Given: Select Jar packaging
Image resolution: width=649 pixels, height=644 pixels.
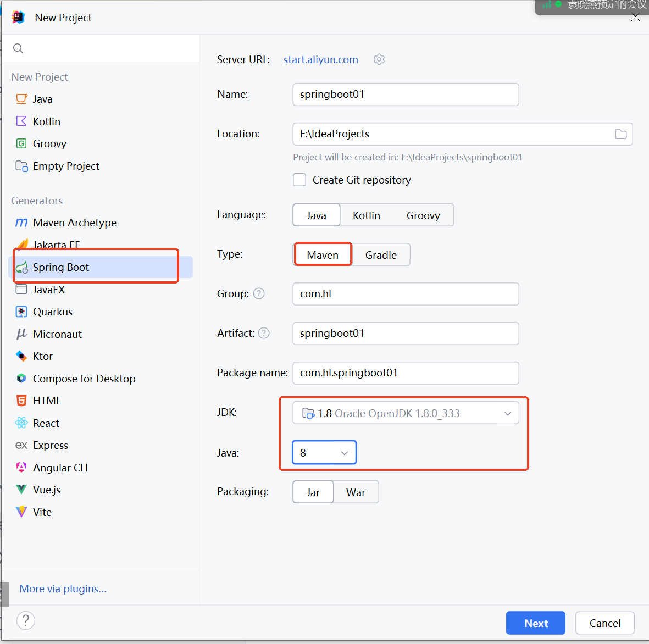Looking at the screenshot, I should [x=313, y=492].
